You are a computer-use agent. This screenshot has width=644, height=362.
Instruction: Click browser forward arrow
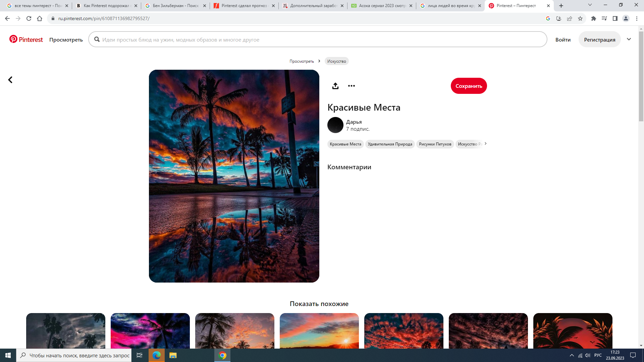pyautogui.click(x=18, y=18)
